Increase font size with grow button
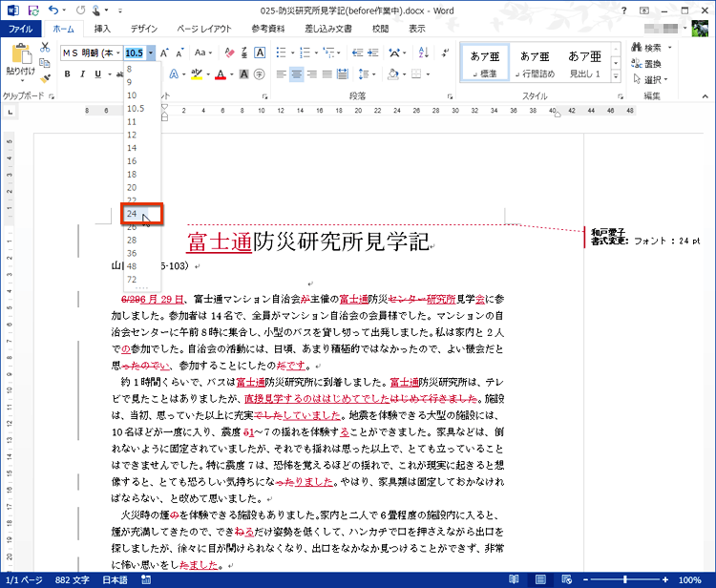This screenshot has height=588, width=716. coord(164,52)
